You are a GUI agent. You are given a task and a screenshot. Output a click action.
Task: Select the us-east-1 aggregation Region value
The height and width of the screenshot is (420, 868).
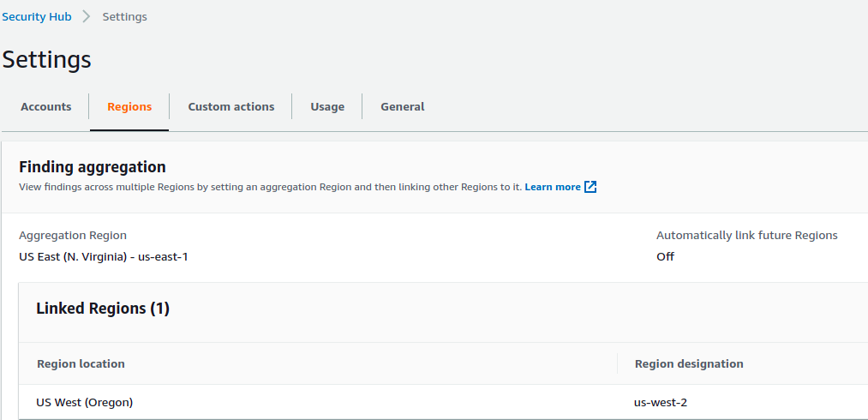click(x=104, y=256)
